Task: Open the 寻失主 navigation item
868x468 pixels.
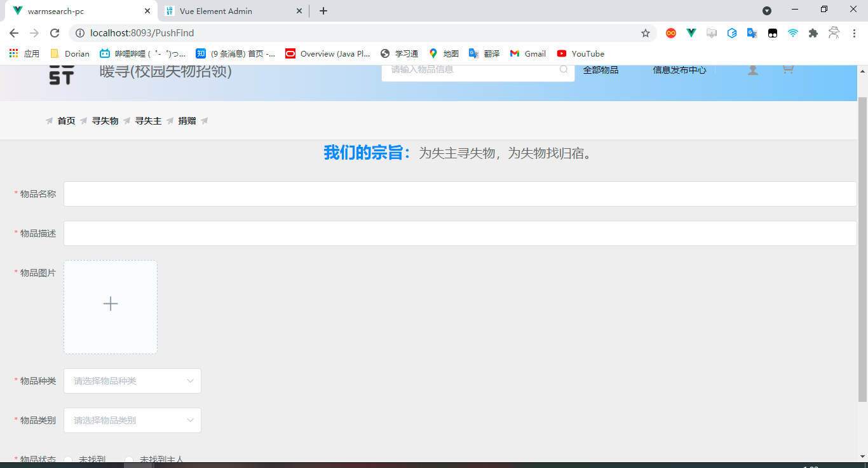Action: point(148,121)
